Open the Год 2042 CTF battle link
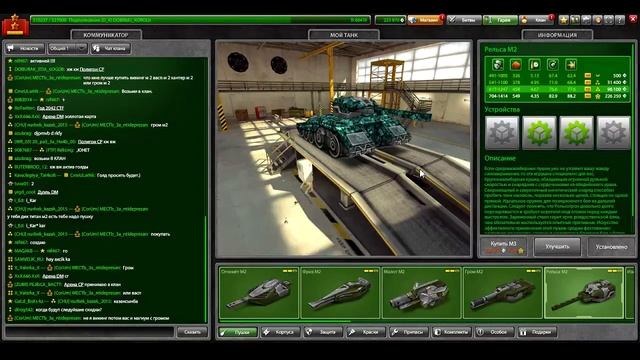 point(50,108)
